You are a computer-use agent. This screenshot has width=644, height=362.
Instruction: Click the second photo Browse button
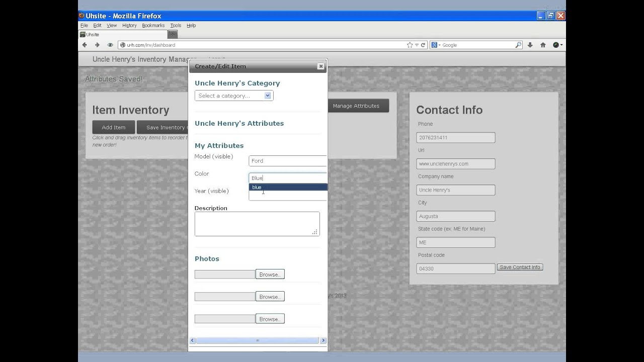pos(270,297)
